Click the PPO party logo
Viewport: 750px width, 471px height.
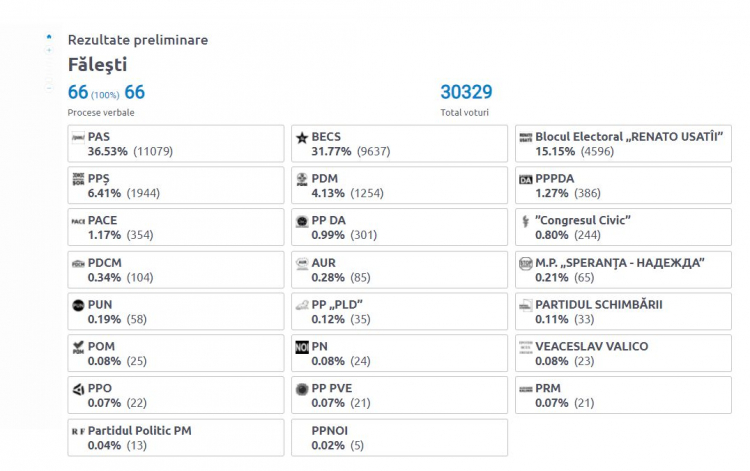[78, 389]
